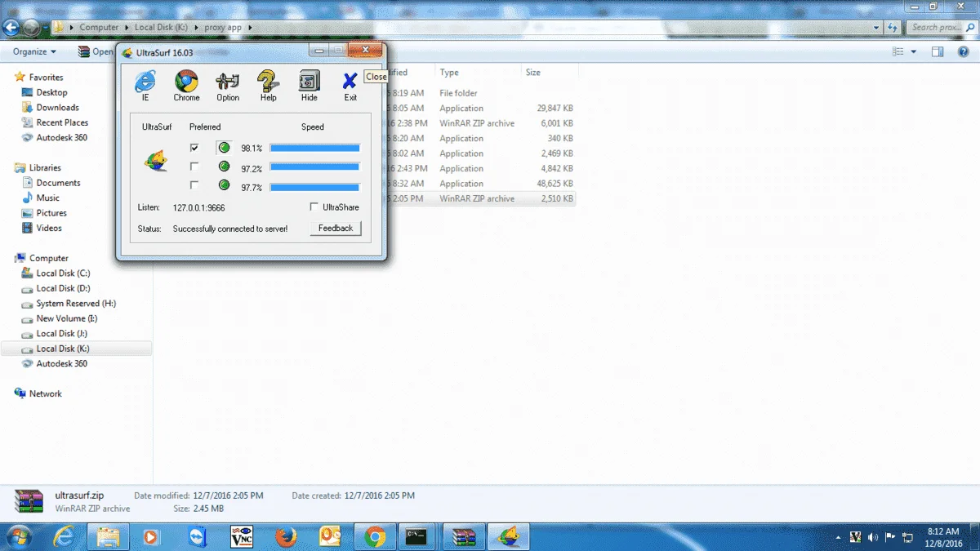This screenshot has height=551, width=980.
Task: Open Explorer help question mark icon
Action: (x=962, y=51)
